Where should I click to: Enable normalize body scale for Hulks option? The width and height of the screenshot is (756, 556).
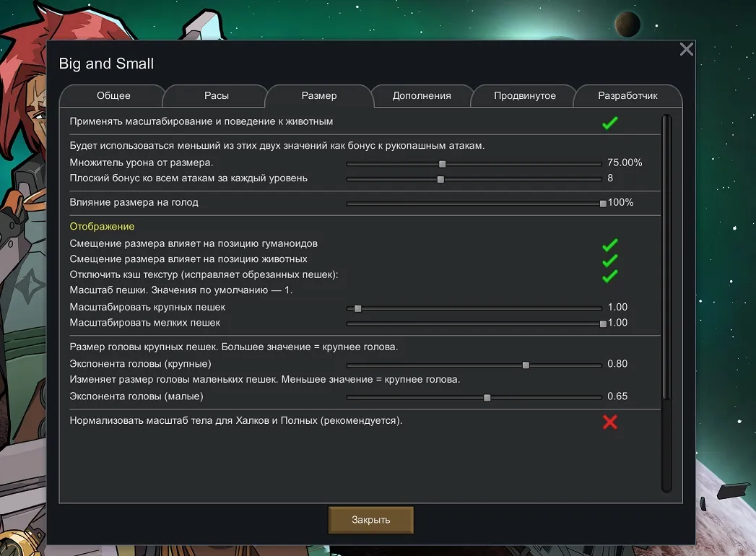point(609,422)
